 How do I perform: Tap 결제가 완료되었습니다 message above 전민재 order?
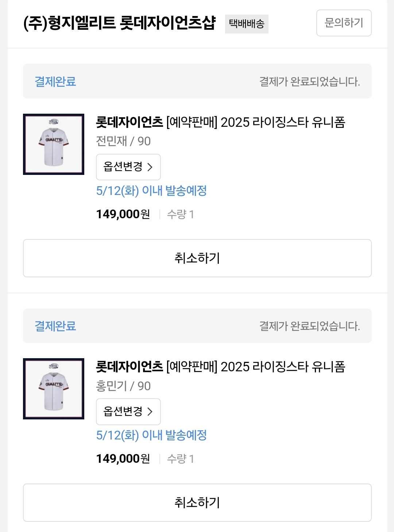[x=309, y=81]
